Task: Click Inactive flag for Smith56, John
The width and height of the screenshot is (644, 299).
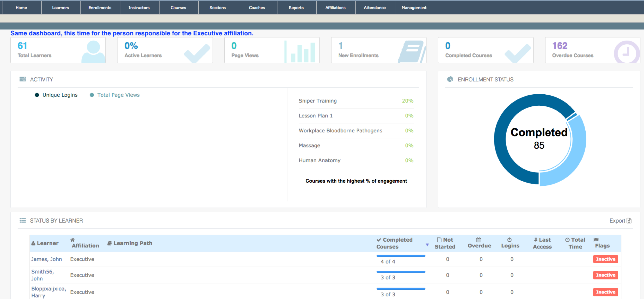Action: (x=605, y=275)
